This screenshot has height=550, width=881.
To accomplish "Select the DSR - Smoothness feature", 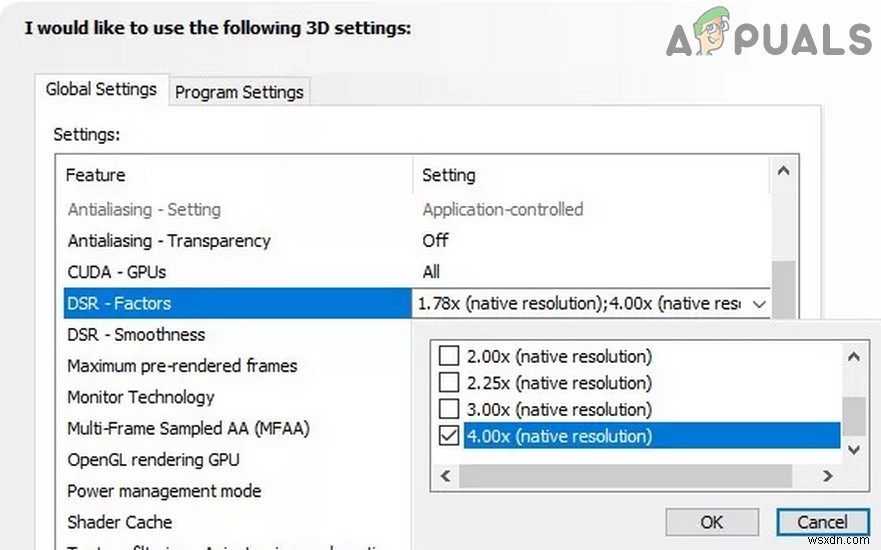I will [x=136, y=335].
